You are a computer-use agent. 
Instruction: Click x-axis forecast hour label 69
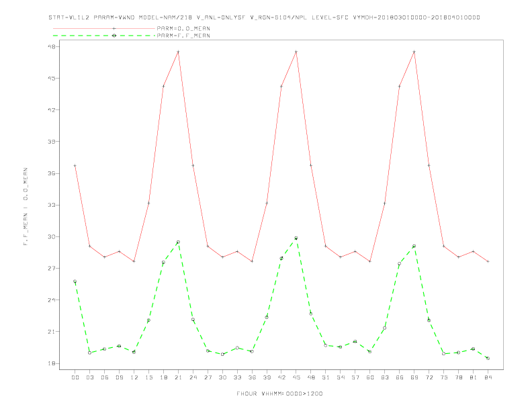click(x=414, y=377)
